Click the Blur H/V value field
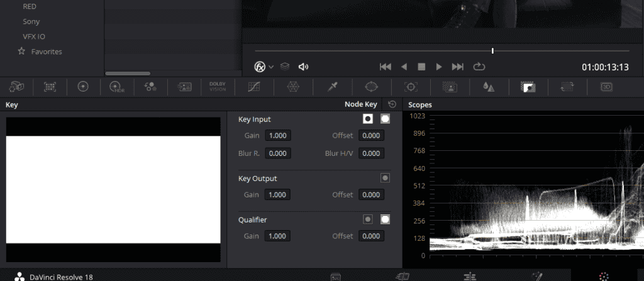Viewport: 644px width, 281px height. (x=371, y=153)
